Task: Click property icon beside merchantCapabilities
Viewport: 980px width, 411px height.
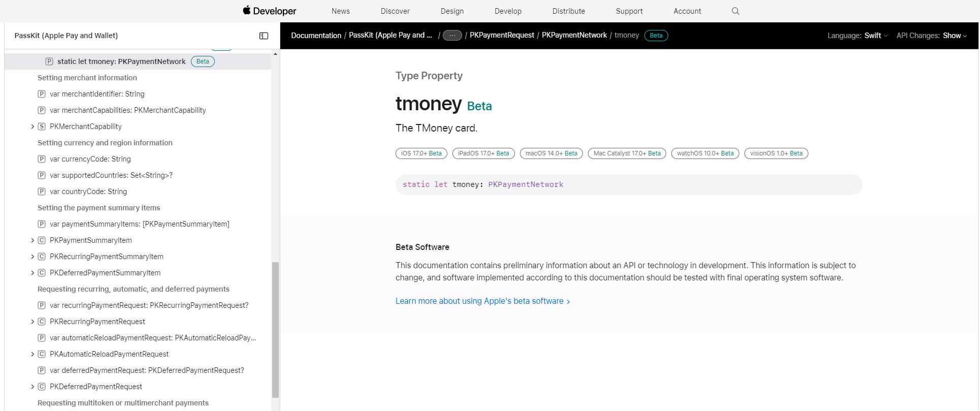Action: click(42, 110)
